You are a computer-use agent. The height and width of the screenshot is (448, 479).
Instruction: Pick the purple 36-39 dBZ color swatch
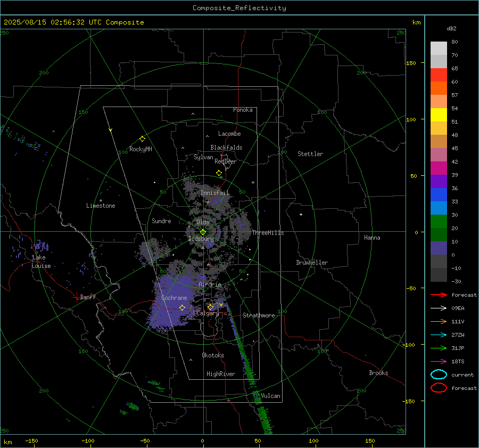tap(439, 181)
